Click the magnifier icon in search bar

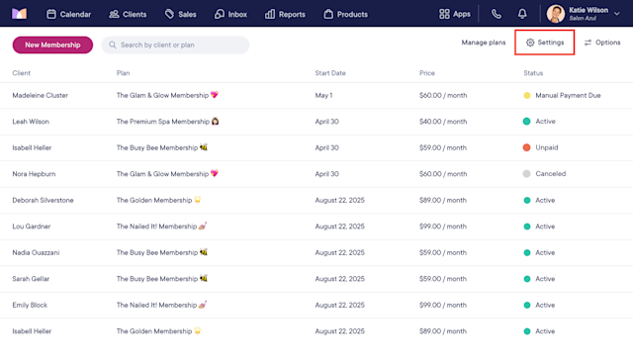click(x=113, y=45)
